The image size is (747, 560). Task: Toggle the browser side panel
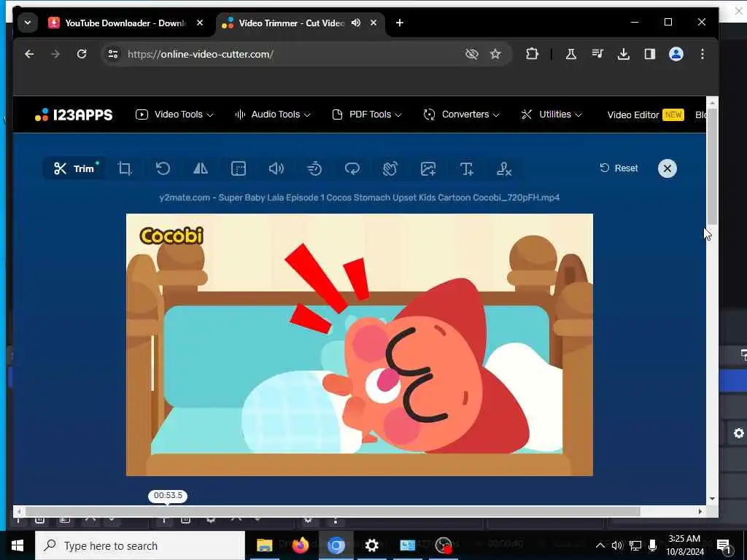[x=650, y=54]
